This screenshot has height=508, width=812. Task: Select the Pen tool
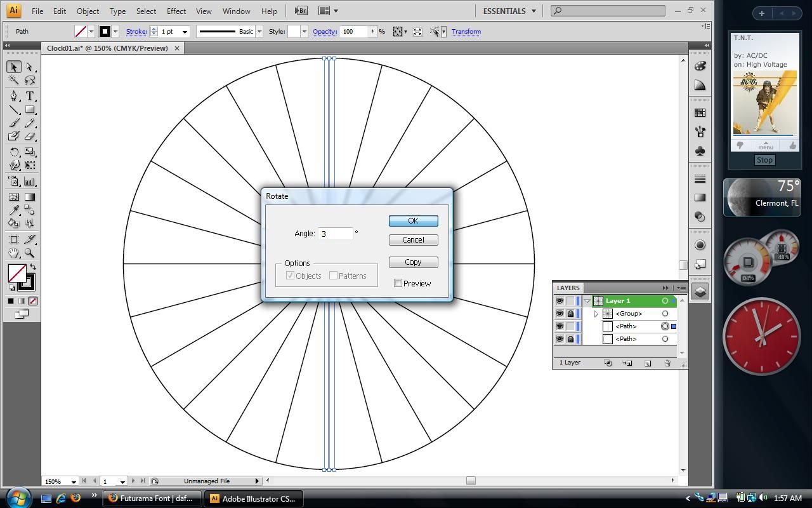pyautogui.click(x=13, y=96)
